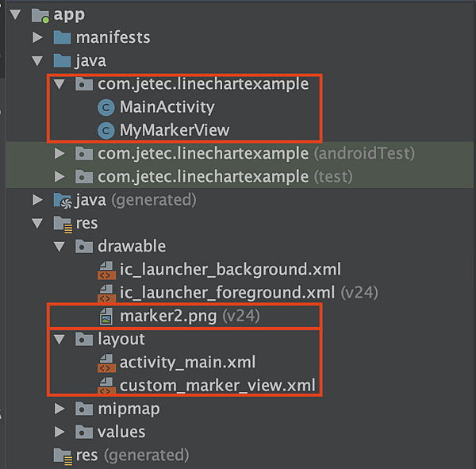Select the mipmap folder label

pyautogui.click(x=129, y=409)
